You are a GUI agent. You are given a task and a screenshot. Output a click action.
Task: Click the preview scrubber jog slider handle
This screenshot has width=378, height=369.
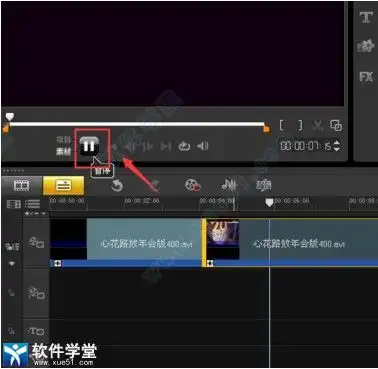click(10, 116)
